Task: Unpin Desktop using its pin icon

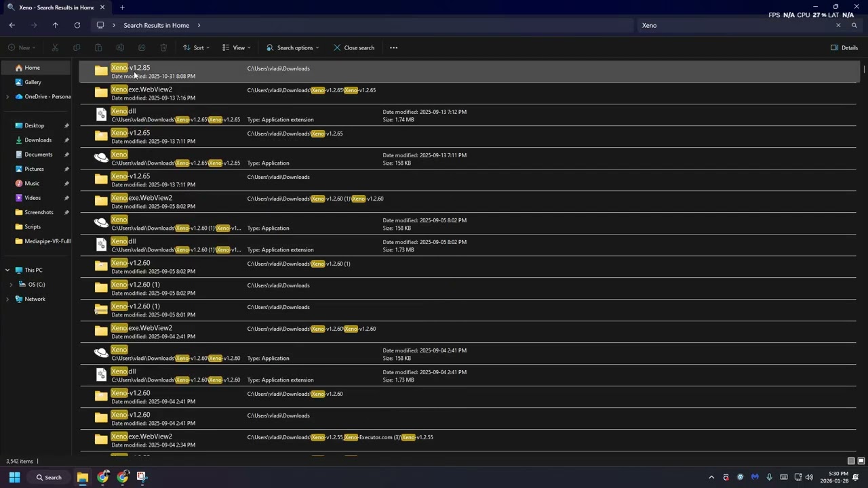Action: (x=66, y=125)
